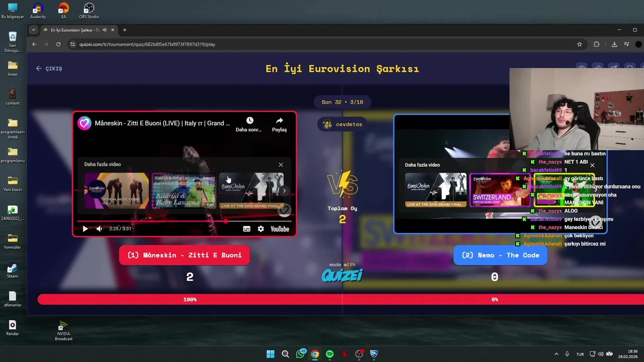644x362 pixels.
Task: Click the Daha sonra watch later clock
Action: coord(250,121)
